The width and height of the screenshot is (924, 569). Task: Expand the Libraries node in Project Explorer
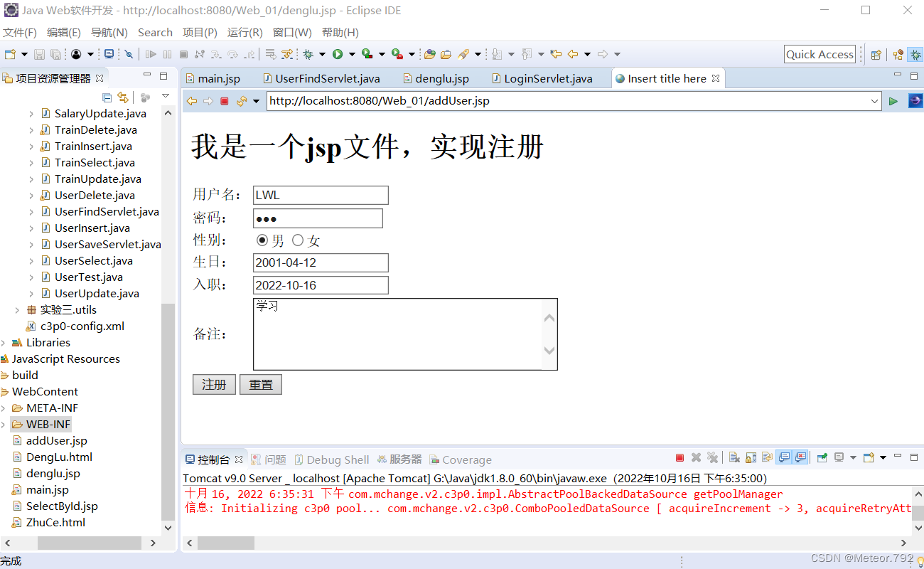4,342
